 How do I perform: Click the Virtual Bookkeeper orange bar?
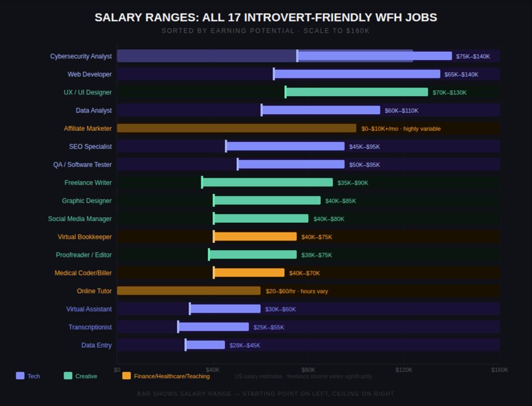pos(255,237)
